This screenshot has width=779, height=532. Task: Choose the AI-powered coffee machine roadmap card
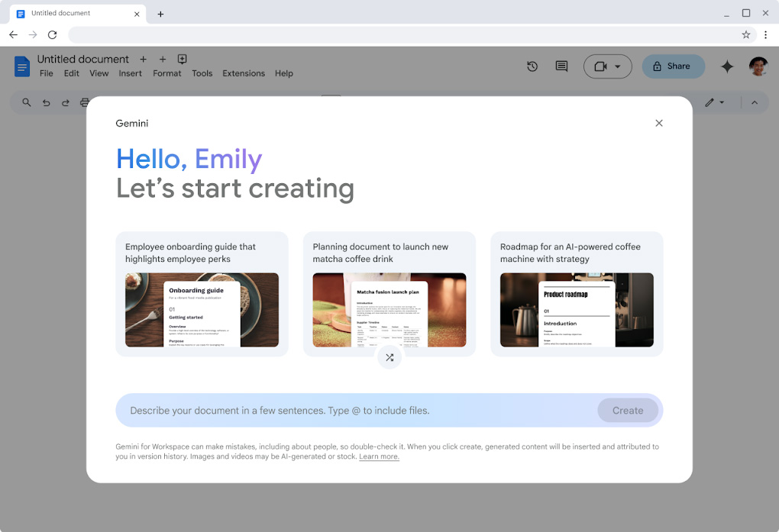point(577,294)
